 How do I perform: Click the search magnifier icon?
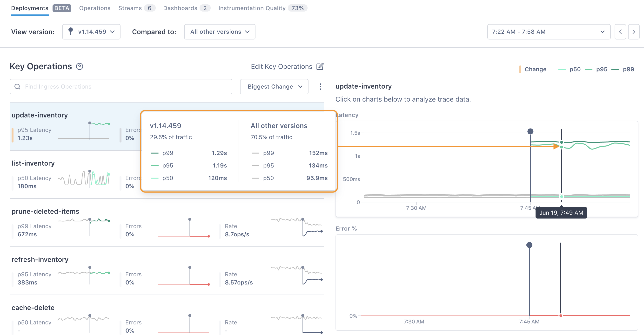[x=17, y=87]
